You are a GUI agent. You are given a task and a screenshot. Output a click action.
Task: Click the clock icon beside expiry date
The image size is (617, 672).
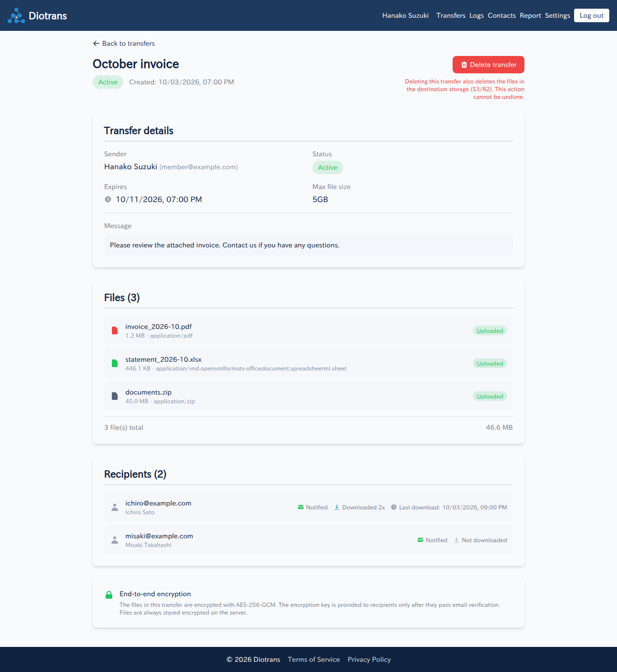[x=108, y=199]
